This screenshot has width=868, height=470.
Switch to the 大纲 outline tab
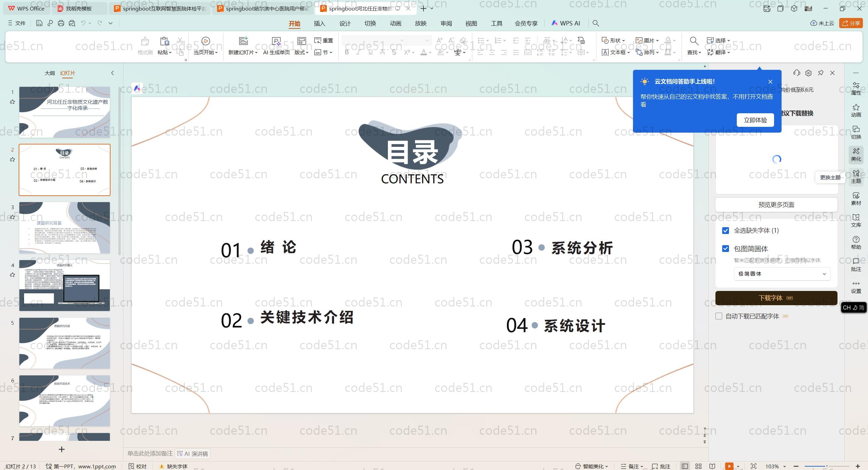tap(50, 73)
